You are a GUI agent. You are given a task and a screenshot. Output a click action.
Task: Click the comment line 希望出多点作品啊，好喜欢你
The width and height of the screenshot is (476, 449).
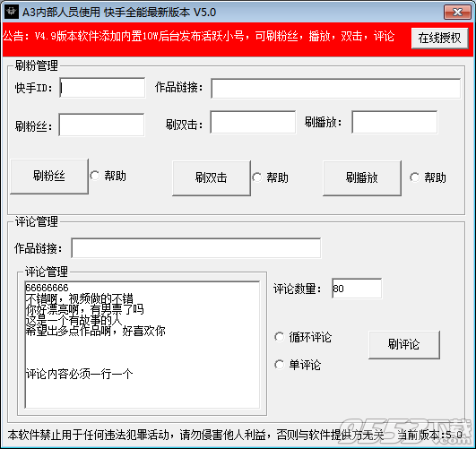(96, 331)
